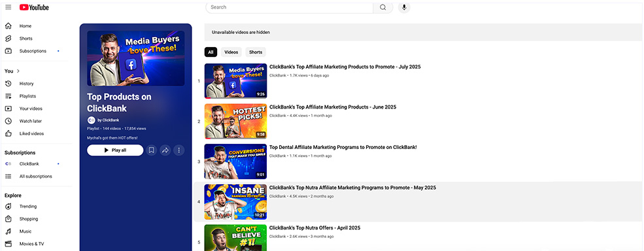Click Subscriptions section heading in sidebar
Screen dimensions: 644x251
20,153
